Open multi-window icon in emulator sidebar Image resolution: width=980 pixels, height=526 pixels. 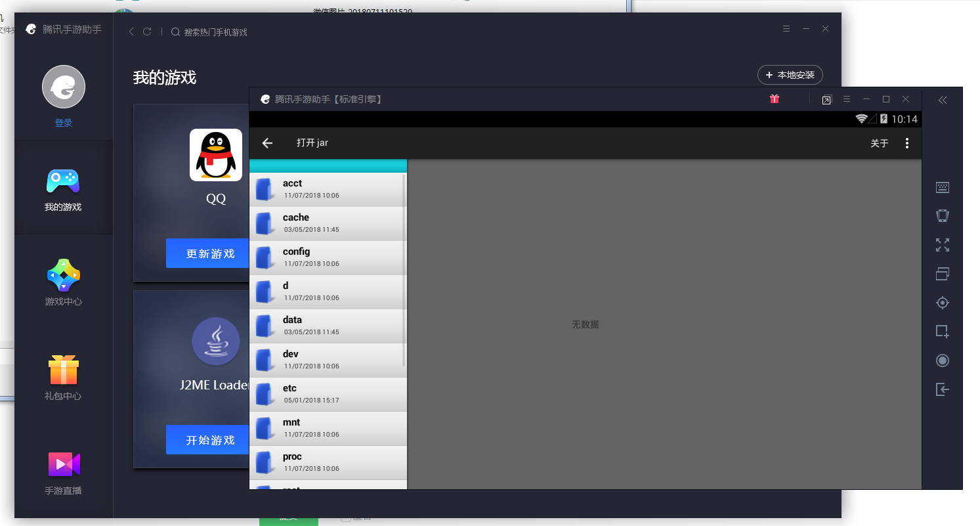tap(942, 274)
